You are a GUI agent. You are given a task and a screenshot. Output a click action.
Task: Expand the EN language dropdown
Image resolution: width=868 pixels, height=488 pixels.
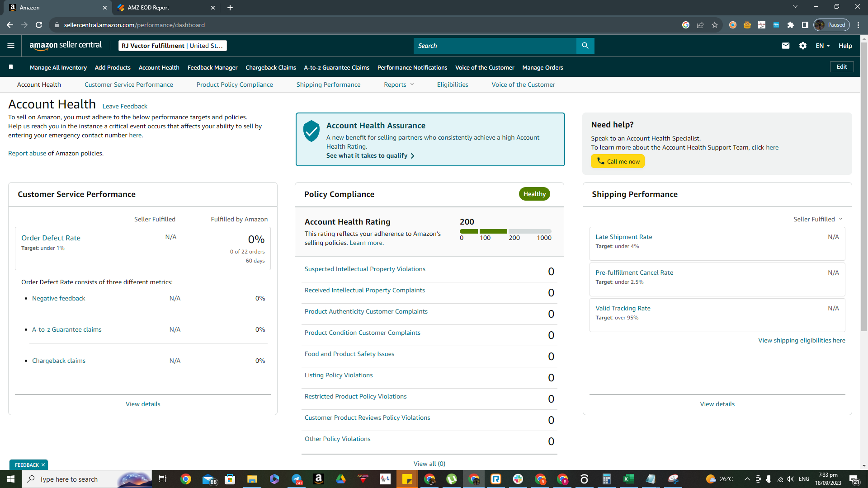[x=822, y=46]
